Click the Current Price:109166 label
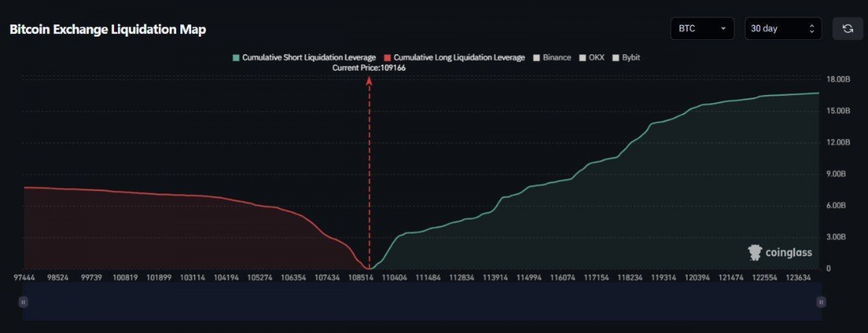 click(369, 68)
